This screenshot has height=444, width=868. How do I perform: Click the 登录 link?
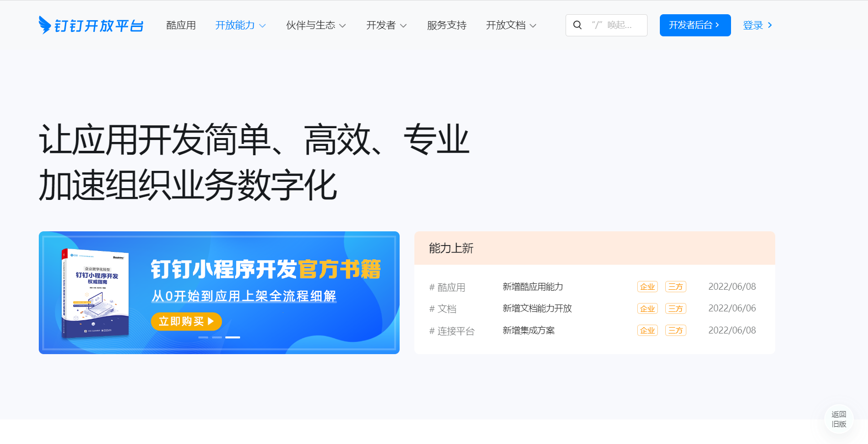758,25
